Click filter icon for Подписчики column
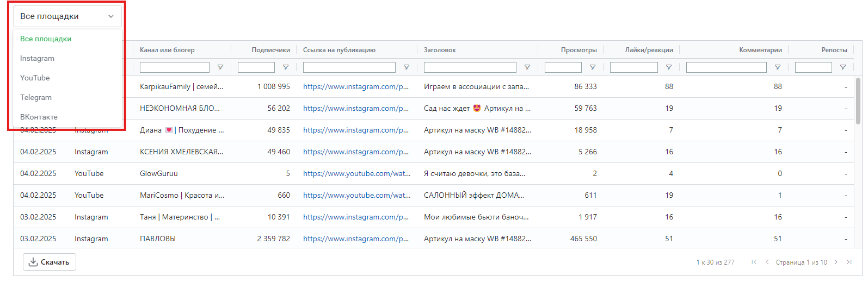868x282 pixels. (285, 67)
